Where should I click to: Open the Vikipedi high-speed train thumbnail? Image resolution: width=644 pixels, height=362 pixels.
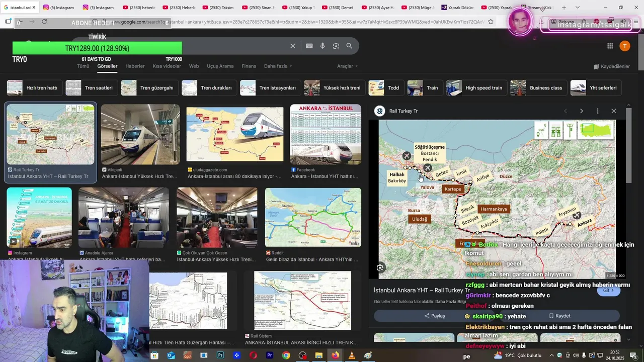(140, 134)
